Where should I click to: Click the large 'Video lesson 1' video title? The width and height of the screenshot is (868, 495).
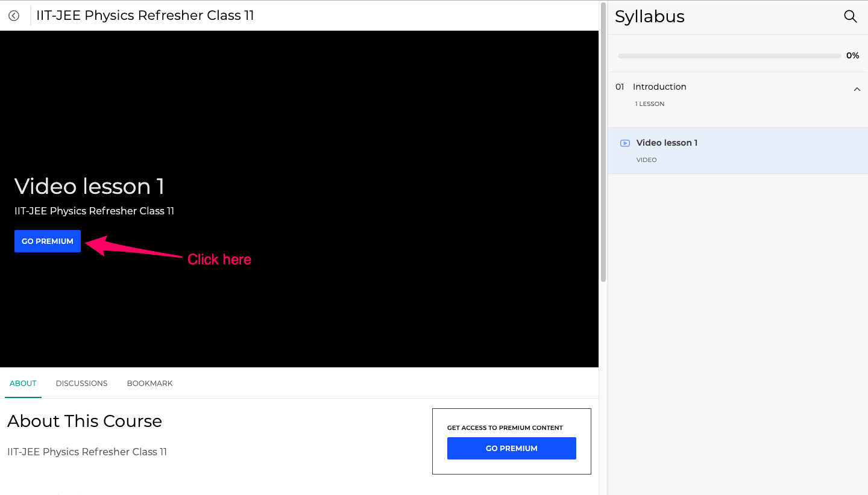point(89,186)
